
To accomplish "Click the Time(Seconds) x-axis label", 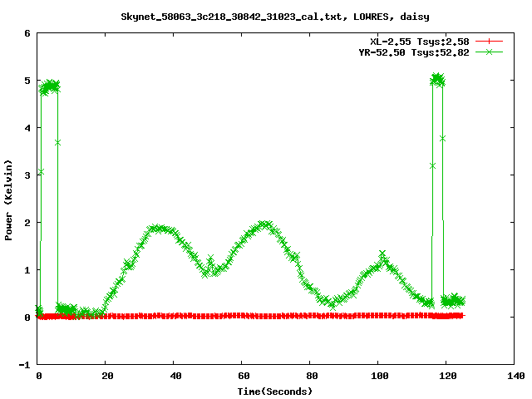I will [x=275, y=392].
